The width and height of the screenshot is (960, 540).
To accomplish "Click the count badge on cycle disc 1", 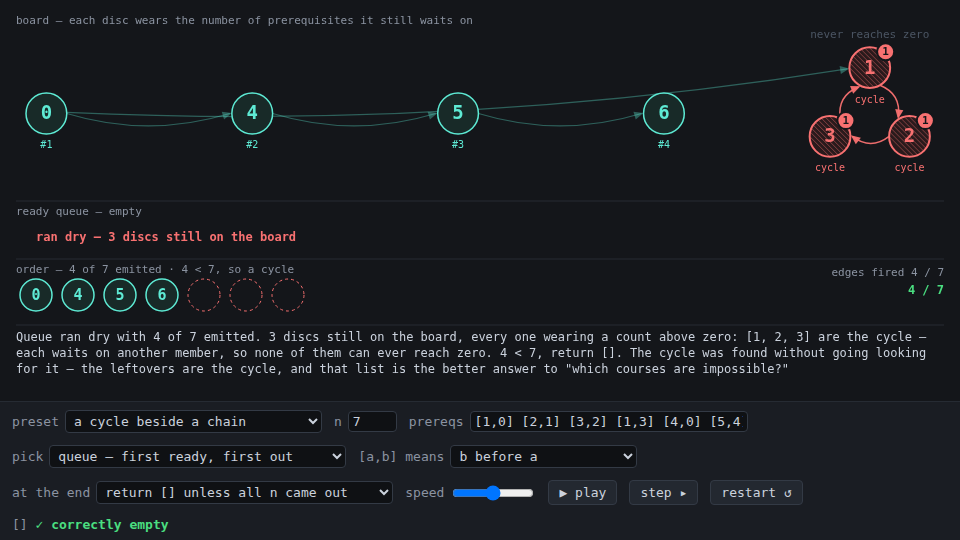I will coord(885,51).
